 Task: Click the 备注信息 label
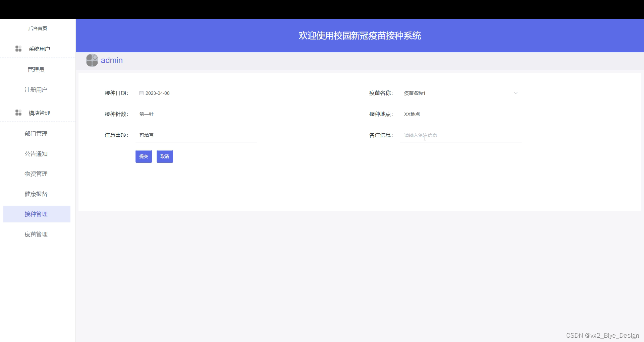381,135
